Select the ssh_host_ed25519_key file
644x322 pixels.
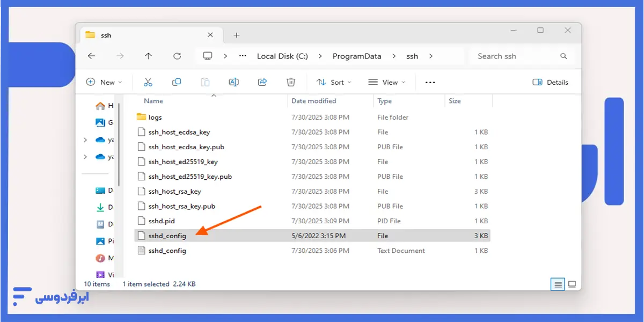[x=312, y=162]
